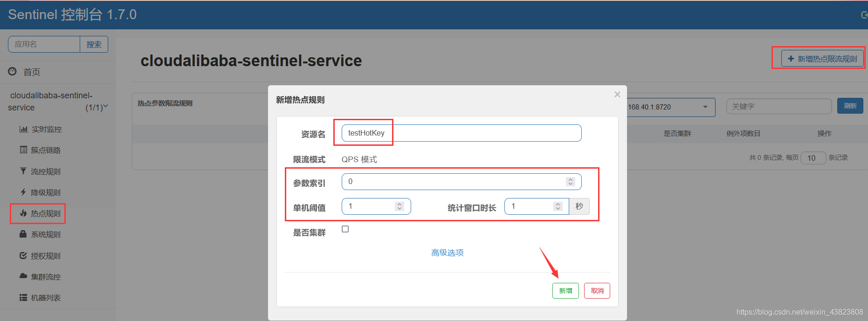Click the Sentinel 控制台 1.7.0 title
Screen dimensions: 868x321
(x=72, y=14)
